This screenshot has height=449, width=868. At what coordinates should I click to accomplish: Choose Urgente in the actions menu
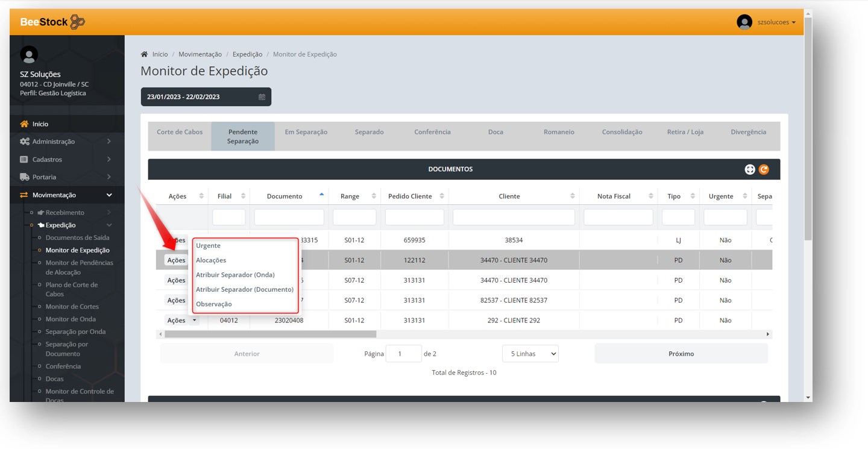pos(209,246)
